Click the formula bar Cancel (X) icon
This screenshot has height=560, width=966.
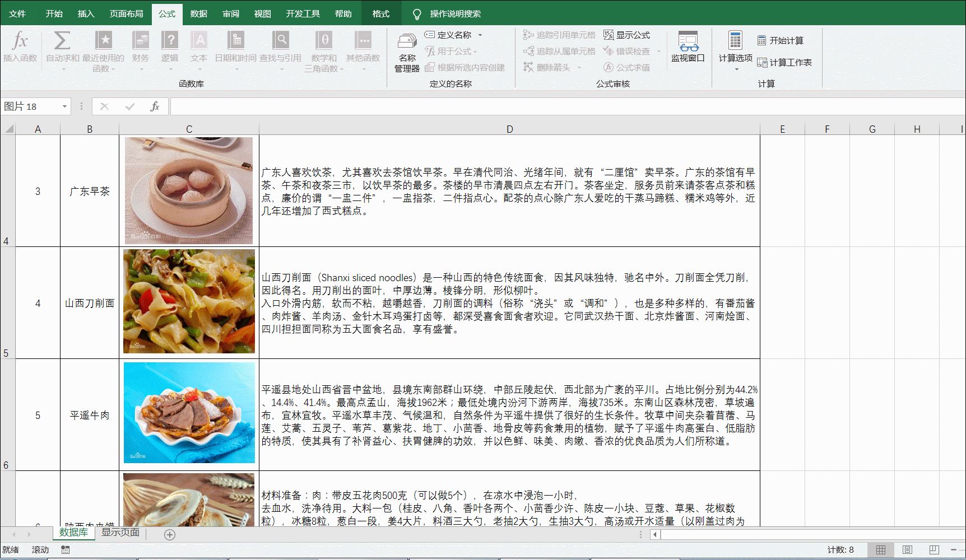coord(104,106)
